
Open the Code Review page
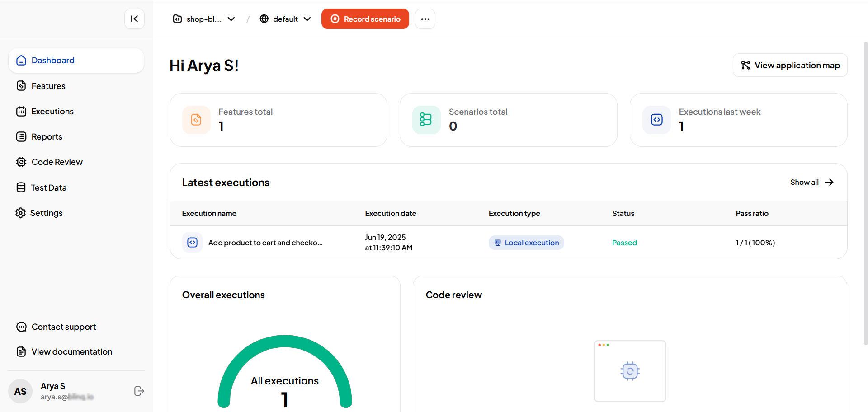[x=57, y=162]
